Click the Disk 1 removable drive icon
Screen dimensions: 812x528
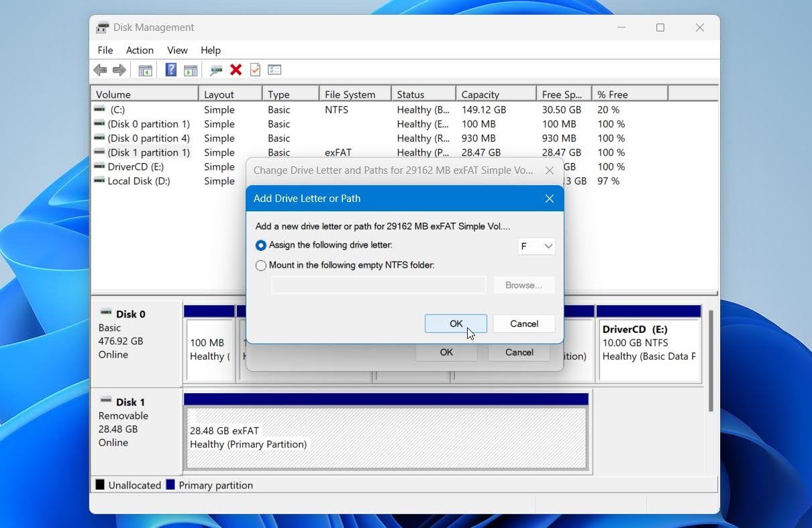(106, 401)
